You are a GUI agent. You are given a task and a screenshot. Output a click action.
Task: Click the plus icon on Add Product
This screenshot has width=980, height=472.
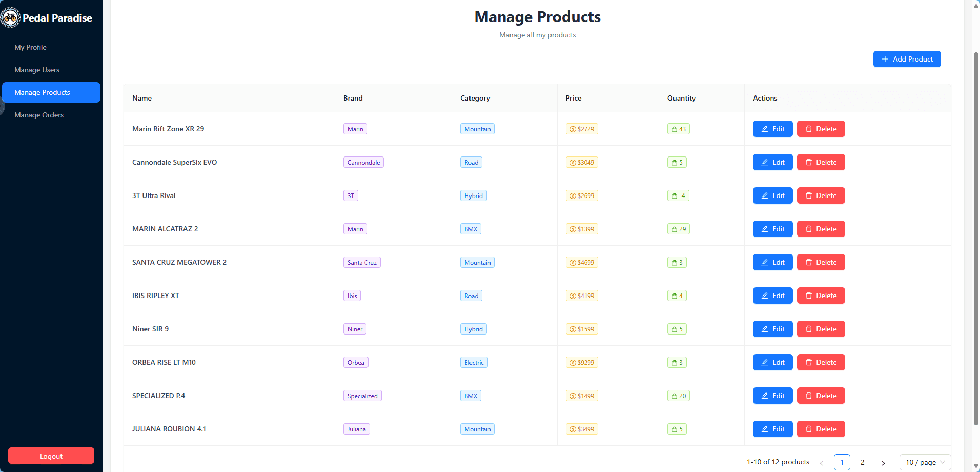[x=885, y=59]
